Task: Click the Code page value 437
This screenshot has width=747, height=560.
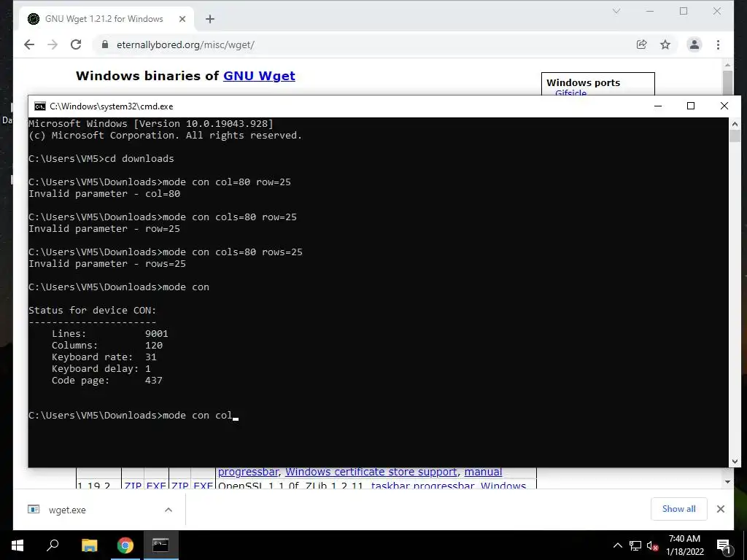Action: coord(154,381)
